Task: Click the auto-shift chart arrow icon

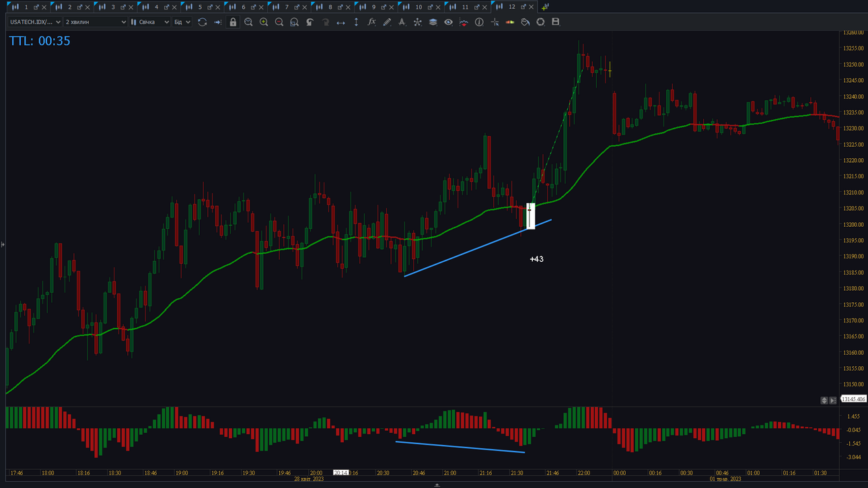Action: (x=217, y=22)
